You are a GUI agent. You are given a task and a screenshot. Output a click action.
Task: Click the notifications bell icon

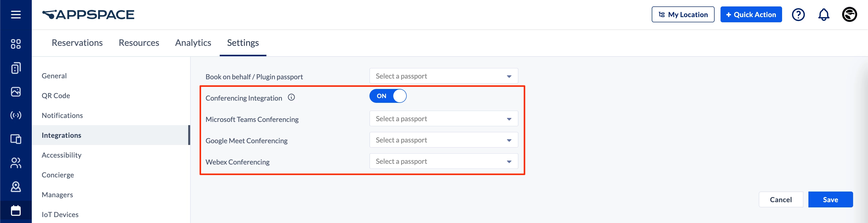pyautogui.click(x=823, y=14)
